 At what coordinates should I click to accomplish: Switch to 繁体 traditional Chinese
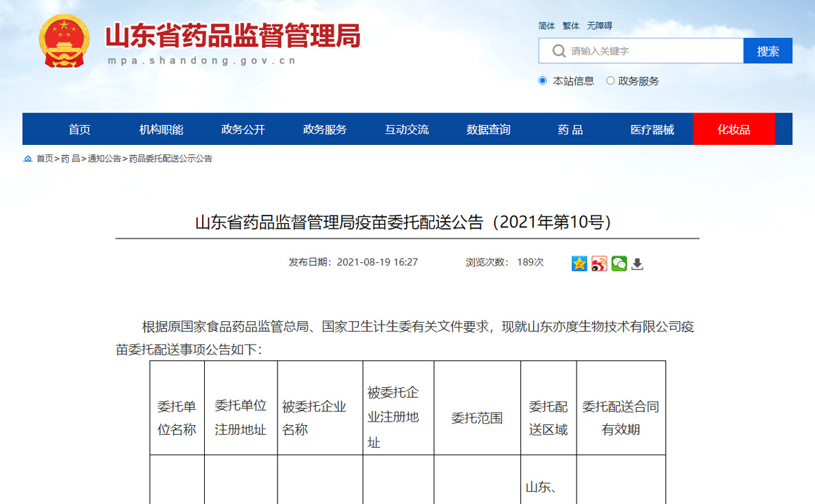(570, 26)
